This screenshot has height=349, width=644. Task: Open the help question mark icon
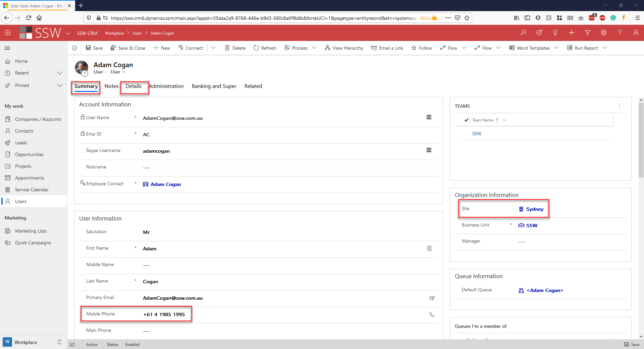620,33
